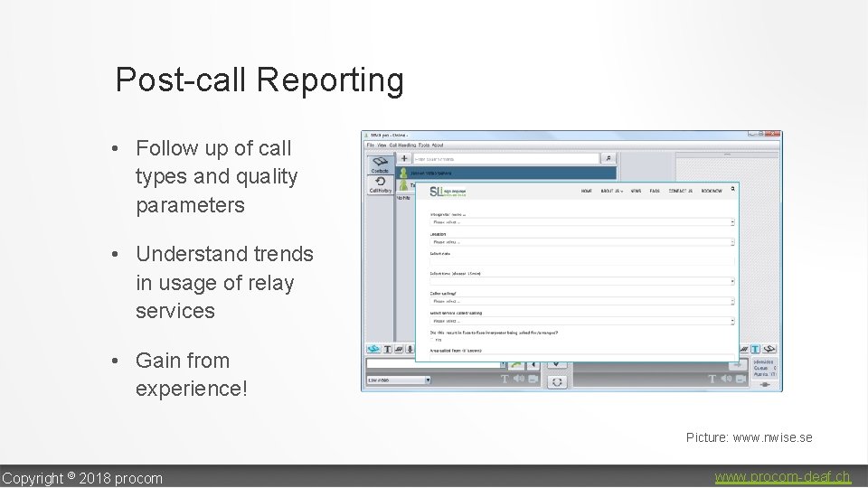The height and width of the screenshot is (488, 868).
Task: Open the Call History panel
Action: [x=380, y=184]
